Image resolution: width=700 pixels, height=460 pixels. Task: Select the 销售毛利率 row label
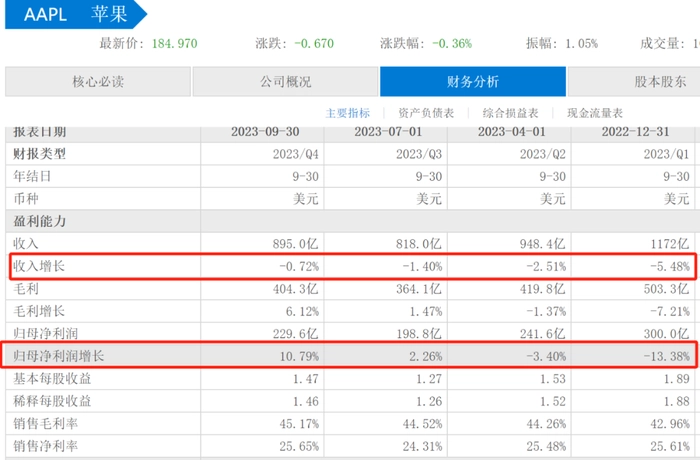click(46, 423)
